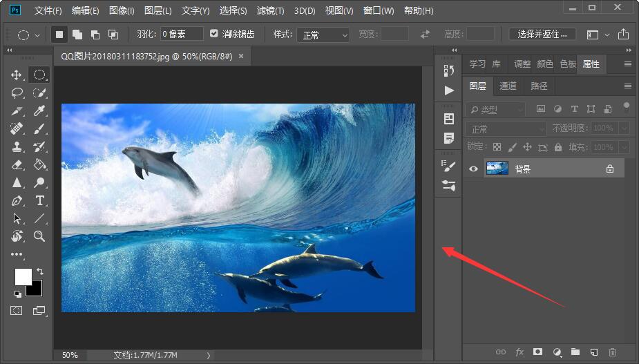Viewport: 639px width, 364px height.
Task: Select the Elliptical Marquee tool in toolbox
Action: point(39,75)
